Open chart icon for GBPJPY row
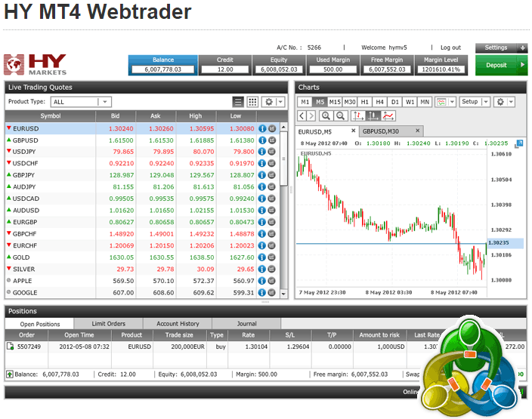Viewport: 532px width, 419px height. tap(272, 175)
